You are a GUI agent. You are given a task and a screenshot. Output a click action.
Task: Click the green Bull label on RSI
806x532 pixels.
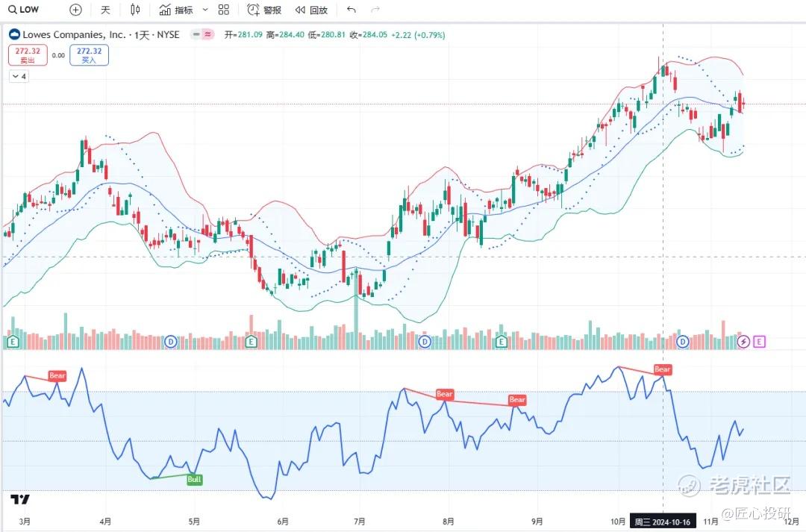tap(194, 480)
